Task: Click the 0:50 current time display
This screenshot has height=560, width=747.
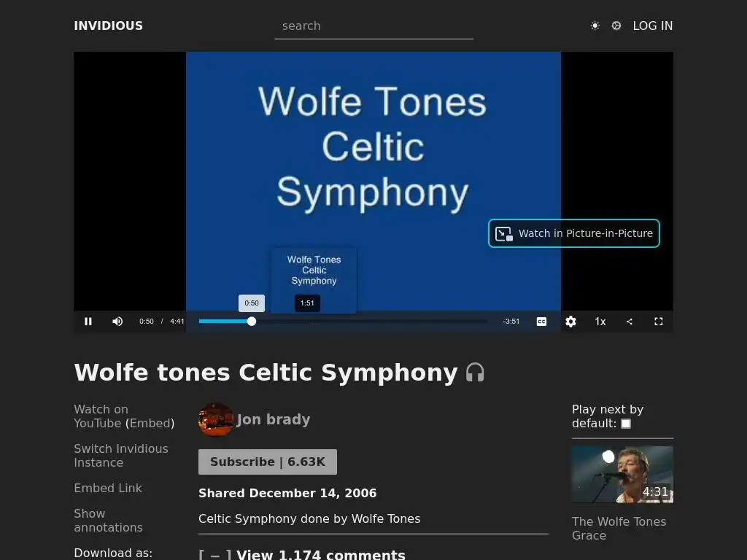Action: point(146,322)
